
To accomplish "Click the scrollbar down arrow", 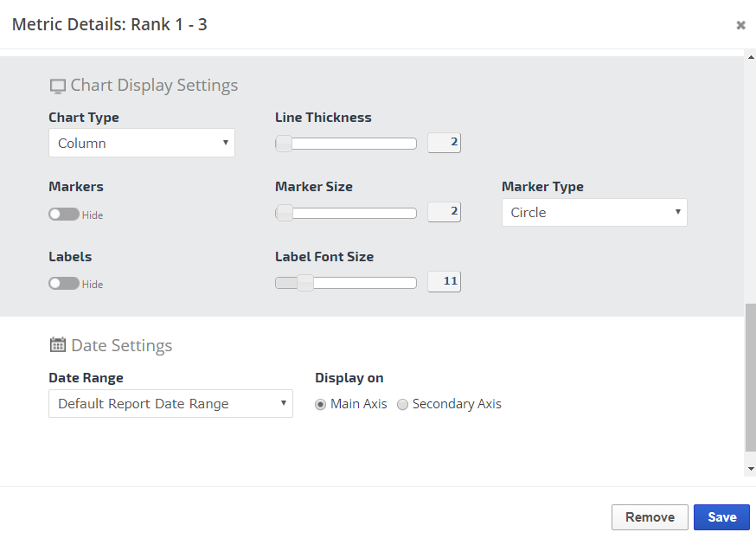I will tap(750, 468).
